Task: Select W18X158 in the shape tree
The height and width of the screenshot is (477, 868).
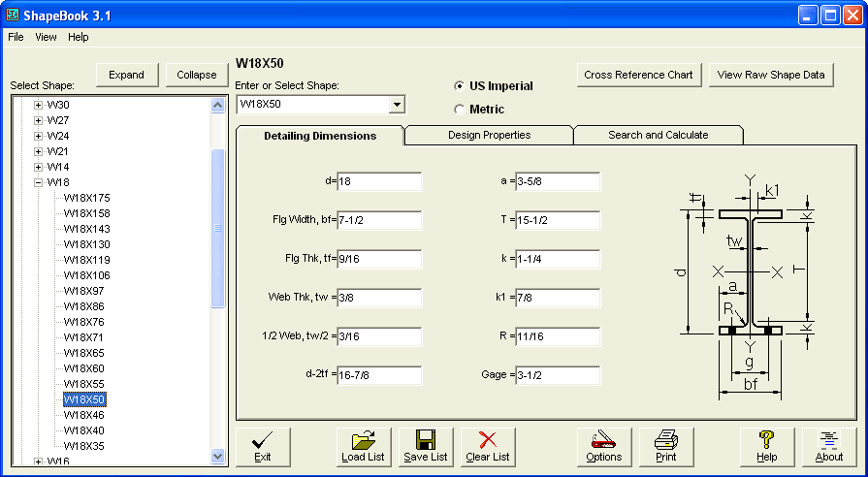Action: [87, 213]
